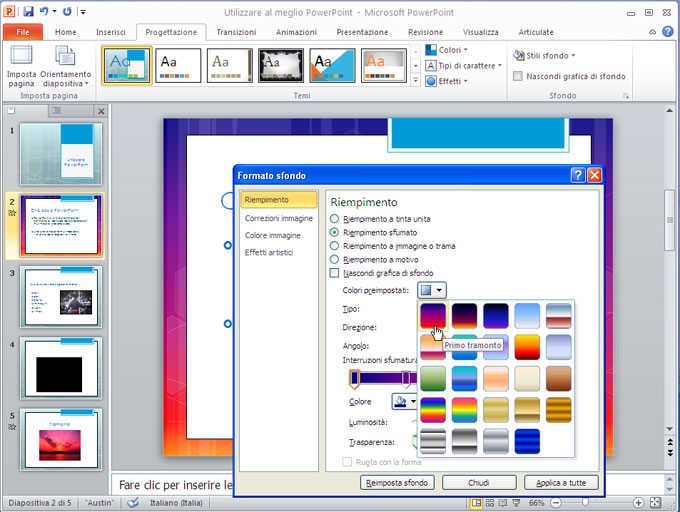680x512 pixels.
Task: Click the Reimposta sfondo button
Action: [x=397, y=483]
